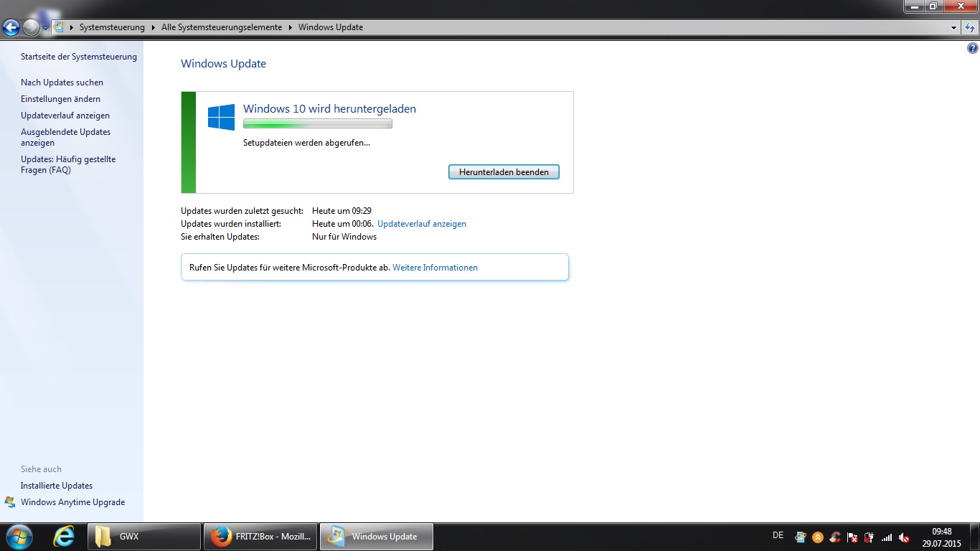Image resolution: width=980 pixels, height=551 pixels.
Task: Click 'Heute um 09:29' value
Action: (341, 211)
